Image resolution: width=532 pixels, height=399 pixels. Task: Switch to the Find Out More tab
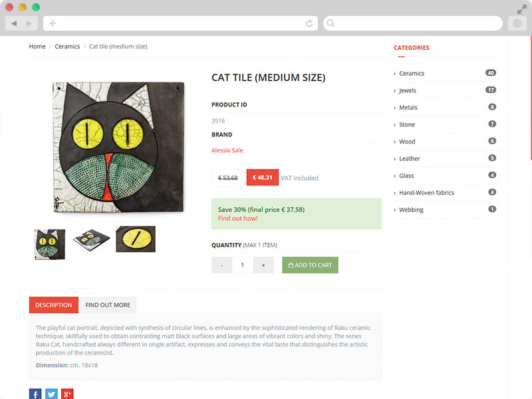pyautogui.click(x=108, y=305)
